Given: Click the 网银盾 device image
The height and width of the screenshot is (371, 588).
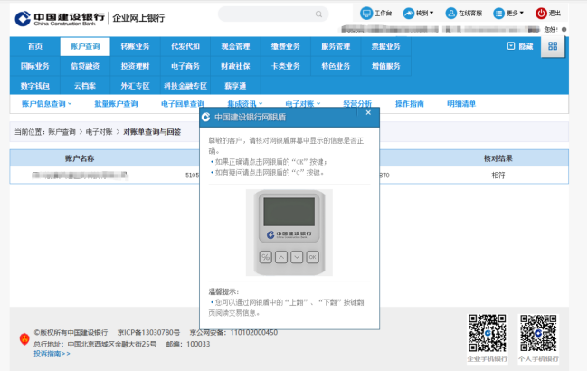Looking at the screenshot, I should tap(289, 233).
